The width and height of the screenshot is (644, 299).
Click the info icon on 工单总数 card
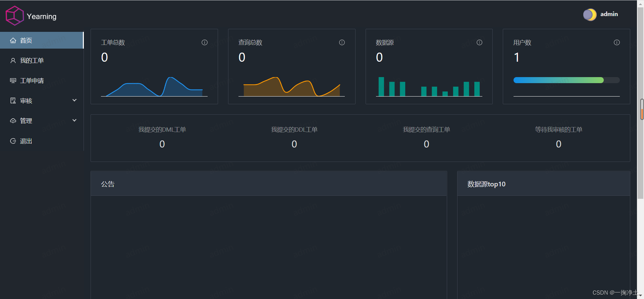205,43
